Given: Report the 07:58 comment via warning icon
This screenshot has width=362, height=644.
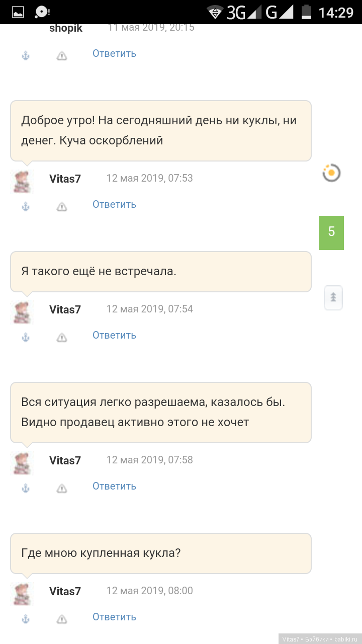Looking at the screenshot, I should coord(62,488).
